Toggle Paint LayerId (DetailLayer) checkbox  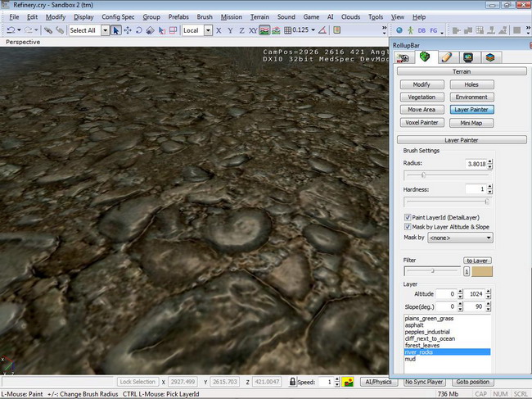(x=408, y=217)
